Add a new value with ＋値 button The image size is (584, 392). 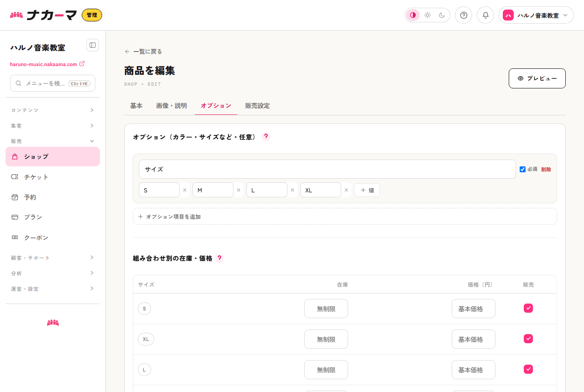pos(367,190)
